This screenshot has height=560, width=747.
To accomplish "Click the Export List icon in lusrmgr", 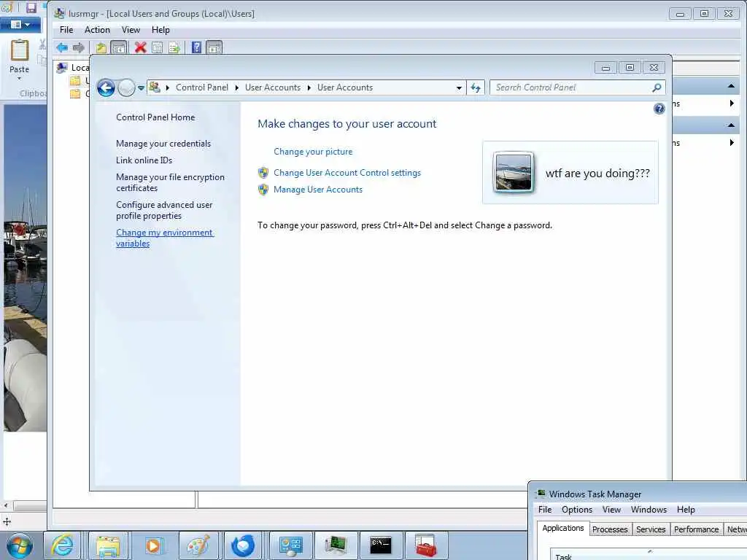I will (174, 47).
